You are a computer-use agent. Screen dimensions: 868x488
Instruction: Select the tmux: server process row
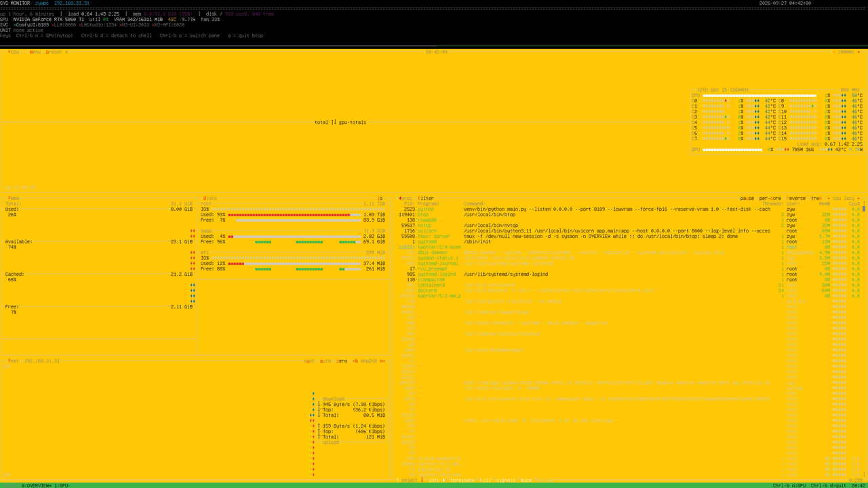coord(631,237)
